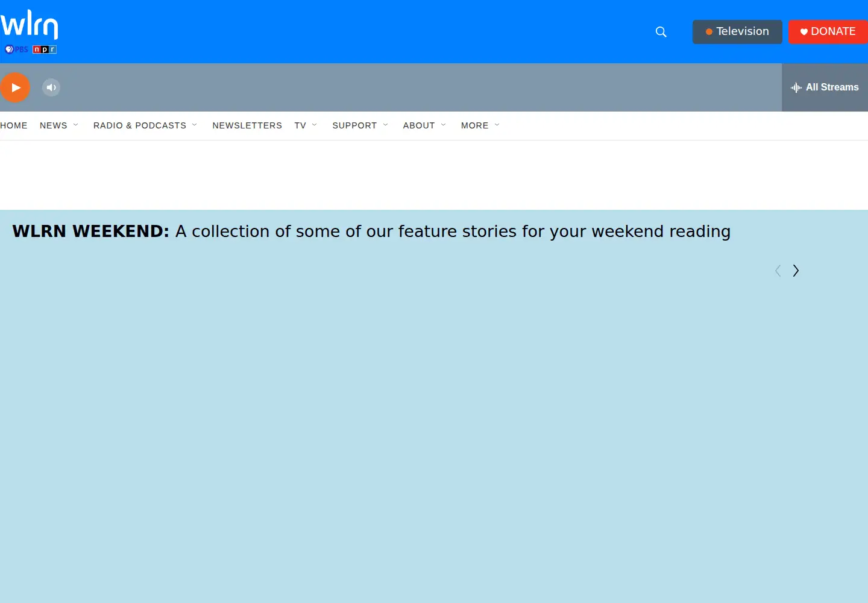Click the Television button
This screenshot has height=603, width=868.
pos(737,32)
